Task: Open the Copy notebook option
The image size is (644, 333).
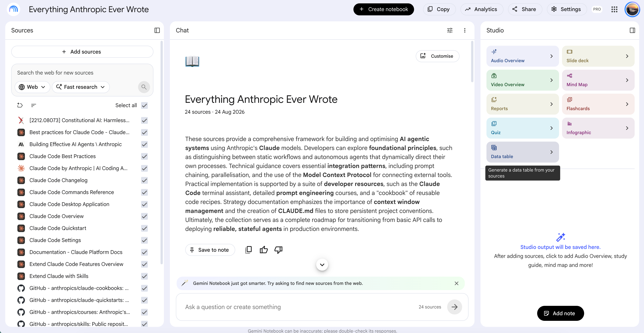Action: (439, 9)
